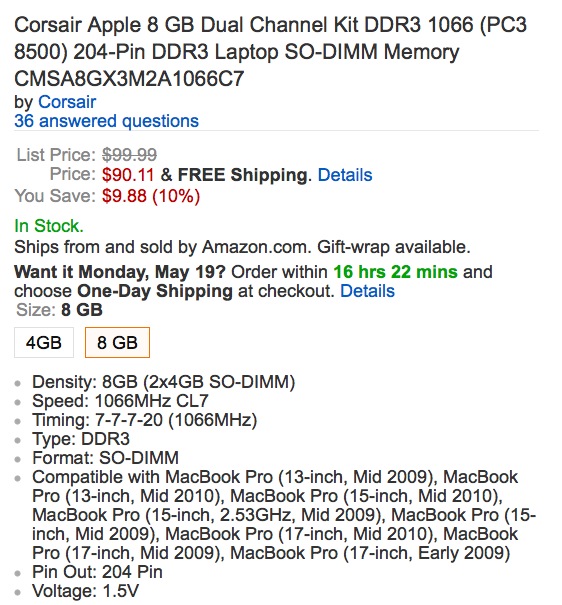Click the red $90.11 price
The width and height of the screenshot is (562, 605).
[x=128, y=175]
